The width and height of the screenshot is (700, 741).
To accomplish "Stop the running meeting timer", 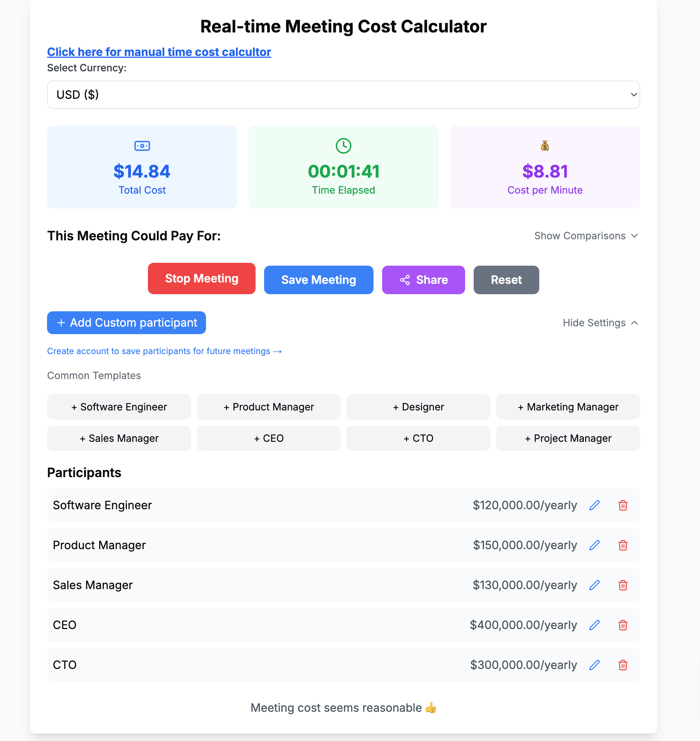I will coord(201,278).
